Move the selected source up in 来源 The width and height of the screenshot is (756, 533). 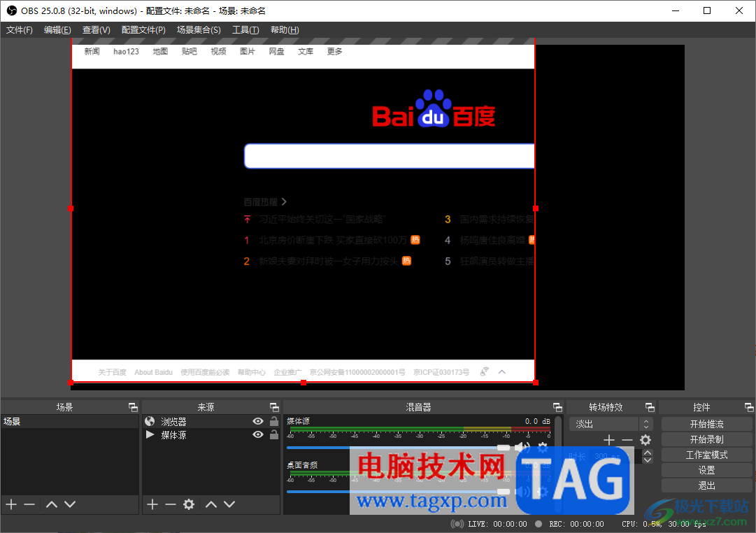pos(211,504)
